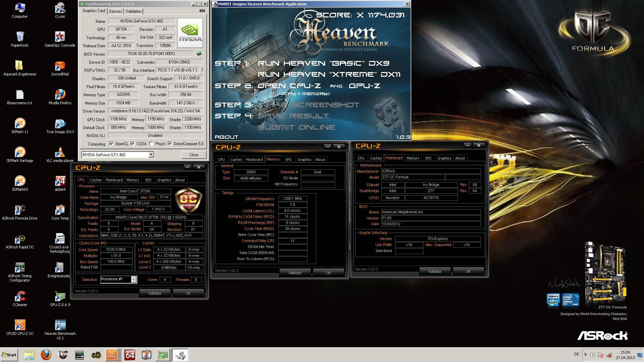Screen dimensions: 644x362
Task: Launch IncrediMail desktop icon
Action: click(60, 68)
